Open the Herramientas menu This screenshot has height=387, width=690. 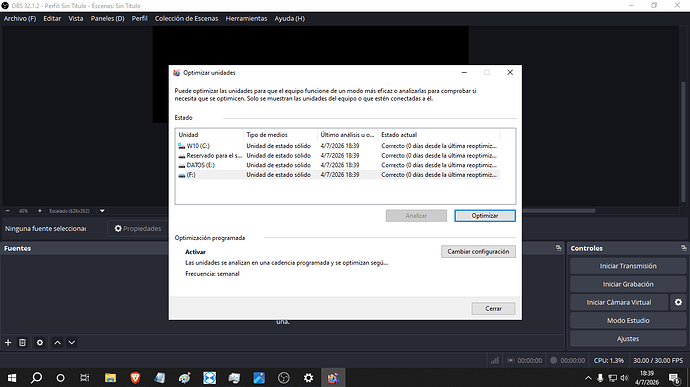[x=246, y=18]
